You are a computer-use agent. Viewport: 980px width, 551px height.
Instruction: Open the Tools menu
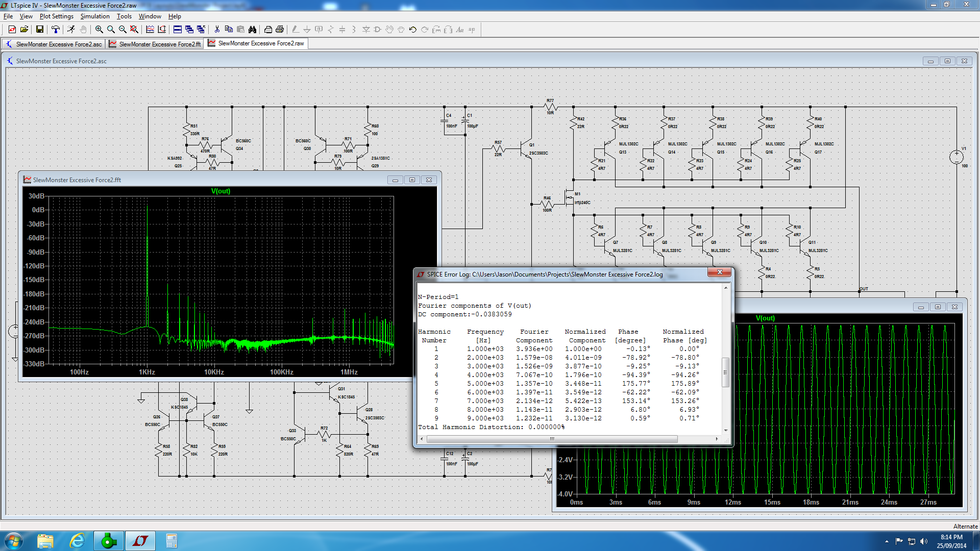pyautogui.click(x=124, y=16)
